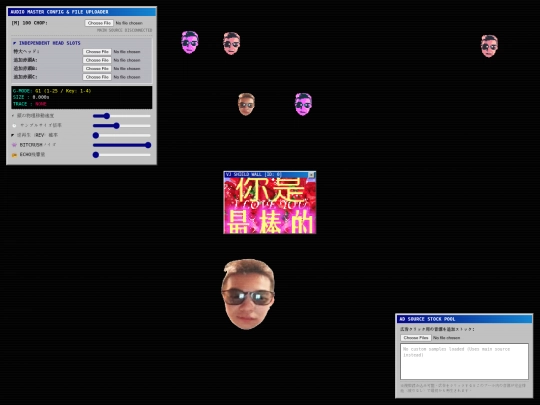Screen dimensions: 540x405
Task: Click the 'I LOVE YOU' image in VJ SHIELD WALL
Action: 270,206
